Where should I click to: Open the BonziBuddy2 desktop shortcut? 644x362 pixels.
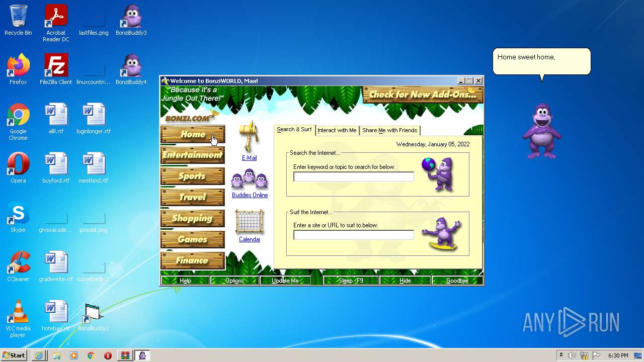(93, 317)
